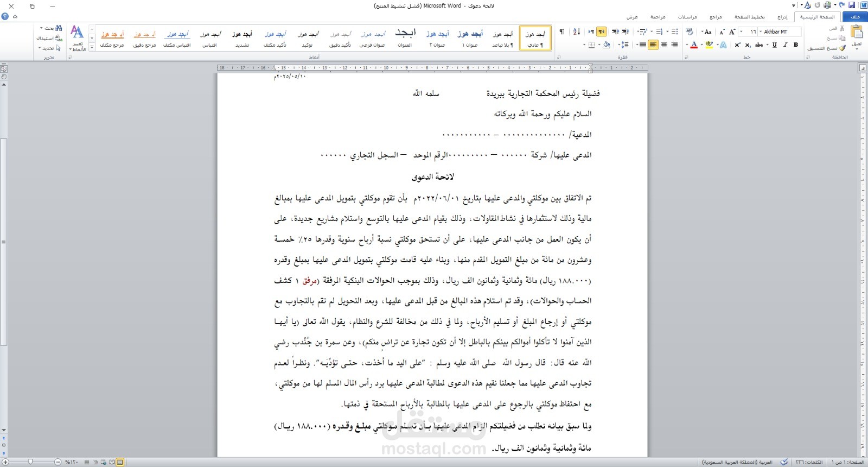The width and height of the screenshot is (868, 467).
Task: Open the Change Case (Aa) dropdown
Action: point(706,31)
